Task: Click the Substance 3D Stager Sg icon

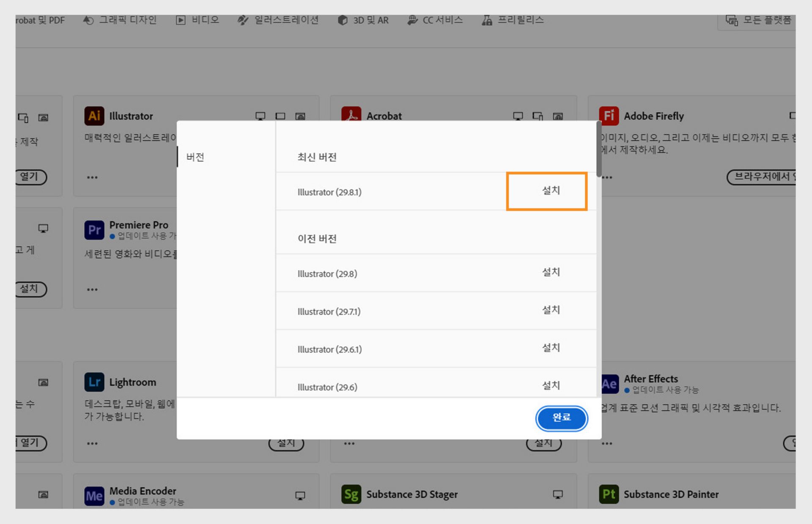Action: tap(351, 494)
